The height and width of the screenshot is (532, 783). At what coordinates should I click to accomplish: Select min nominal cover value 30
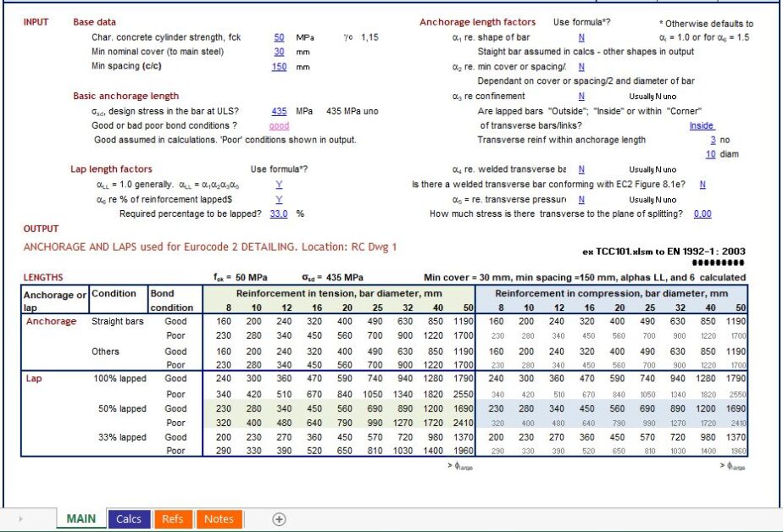279,52
